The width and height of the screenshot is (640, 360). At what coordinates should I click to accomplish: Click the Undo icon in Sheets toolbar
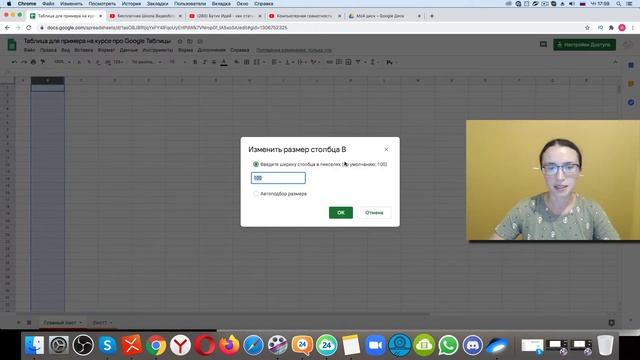pyautogui.click(x=14, y=62)
